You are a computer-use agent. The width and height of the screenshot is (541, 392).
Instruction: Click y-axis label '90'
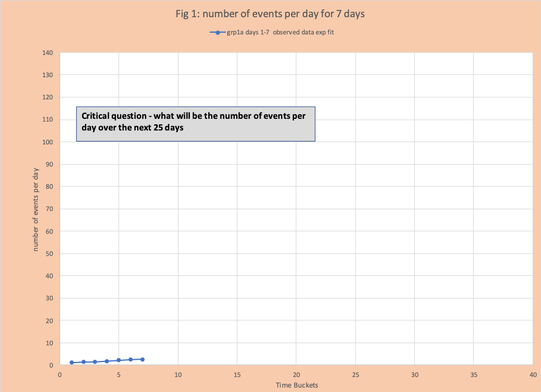coord(49,164)
